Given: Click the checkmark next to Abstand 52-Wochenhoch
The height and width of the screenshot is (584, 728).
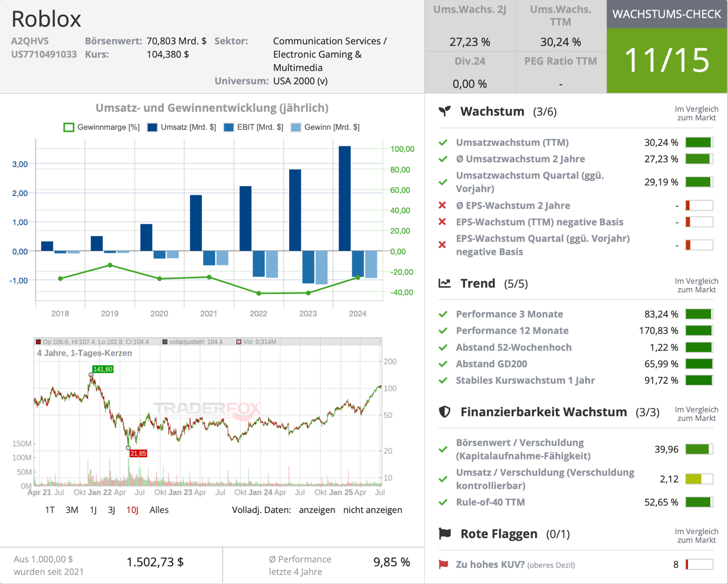Looking at the screenshot, I should click(x=443, y=347).
